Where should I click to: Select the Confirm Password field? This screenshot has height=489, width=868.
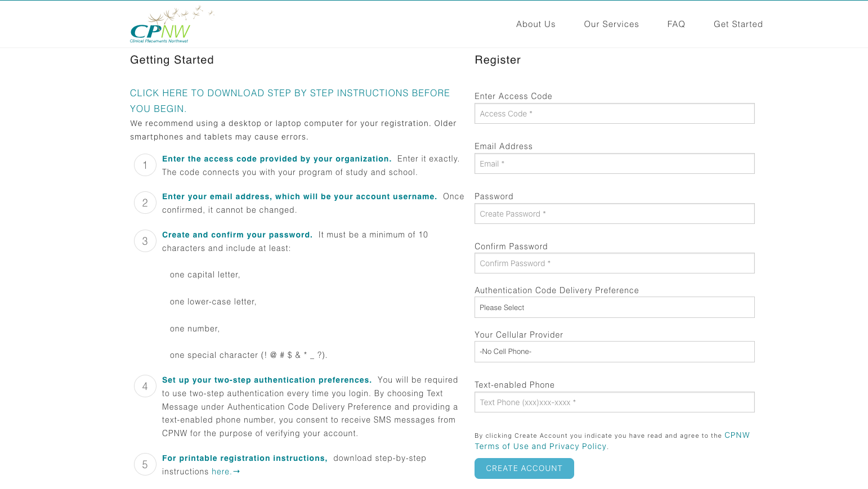click(614, 263)
